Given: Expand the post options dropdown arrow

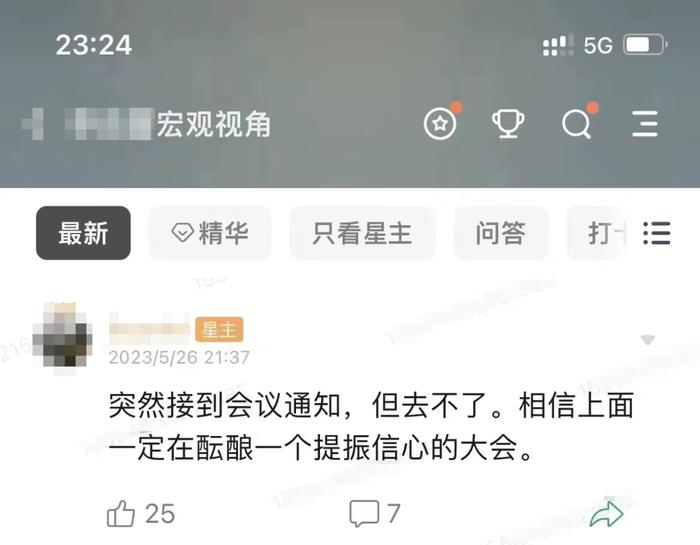Looking at the screenshot, I should (x=648, y=341).
